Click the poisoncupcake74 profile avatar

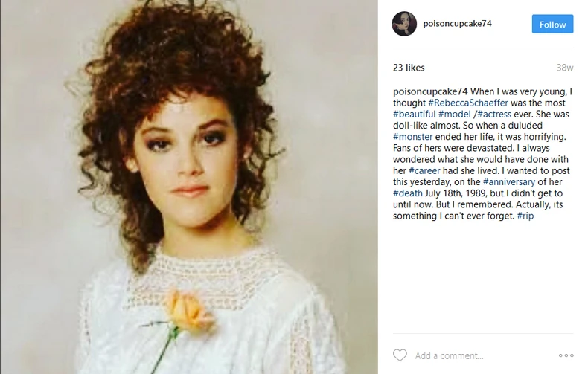404,24
